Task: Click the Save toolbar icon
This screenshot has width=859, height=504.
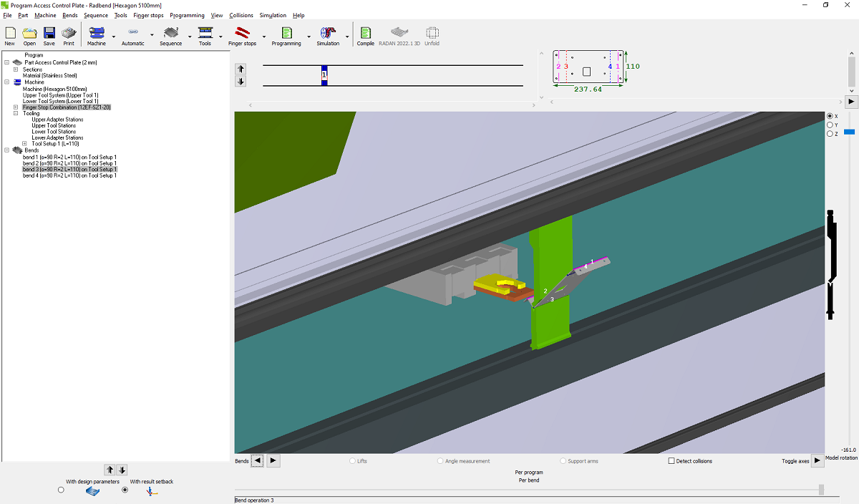Action: coord(49,34)
